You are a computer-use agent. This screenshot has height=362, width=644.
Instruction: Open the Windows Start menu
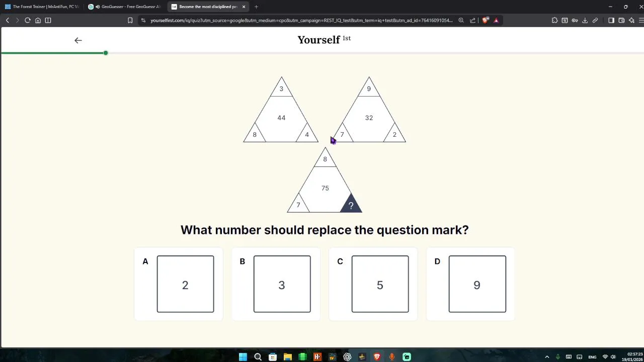pyautogui.click(x=243, y=357)
